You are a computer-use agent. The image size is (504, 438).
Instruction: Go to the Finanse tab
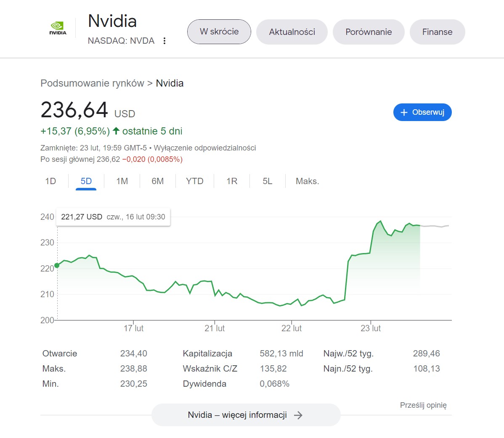pyautogui.click(x=437, y=32)
